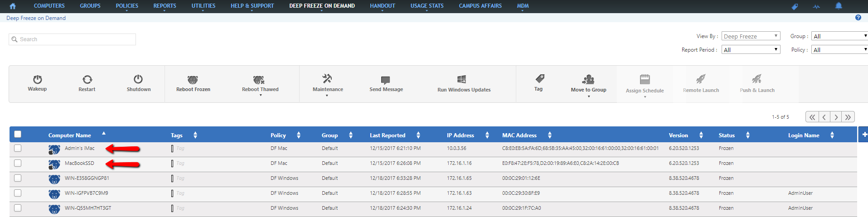868x217 pixels.
Task: Check the box for Admin's iMac
Action: (18, 148)
